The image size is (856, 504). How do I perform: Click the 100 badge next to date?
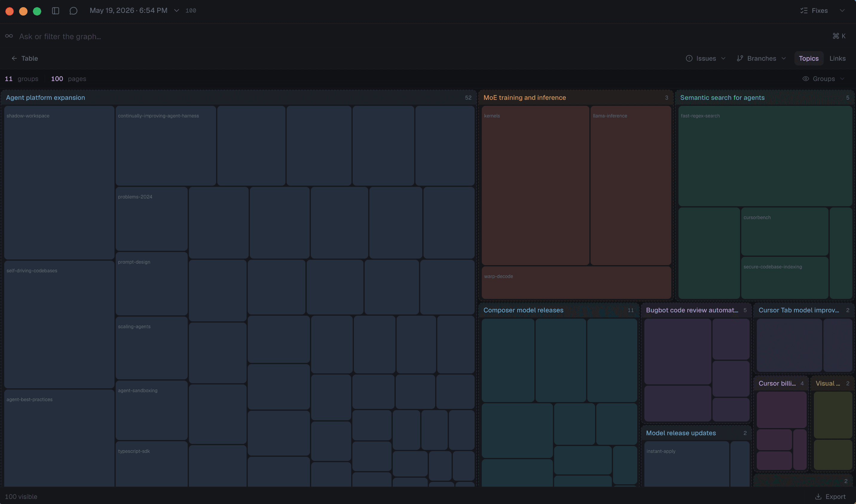(191, 11)
